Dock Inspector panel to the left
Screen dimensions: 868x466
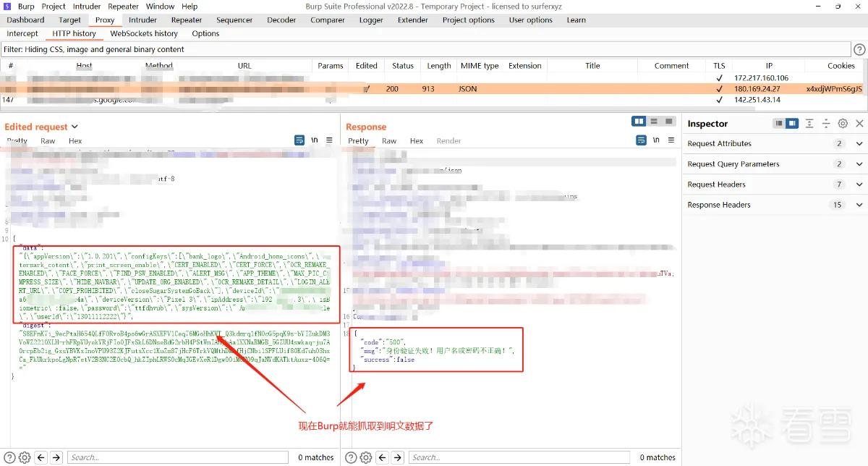tap(778, 124)
